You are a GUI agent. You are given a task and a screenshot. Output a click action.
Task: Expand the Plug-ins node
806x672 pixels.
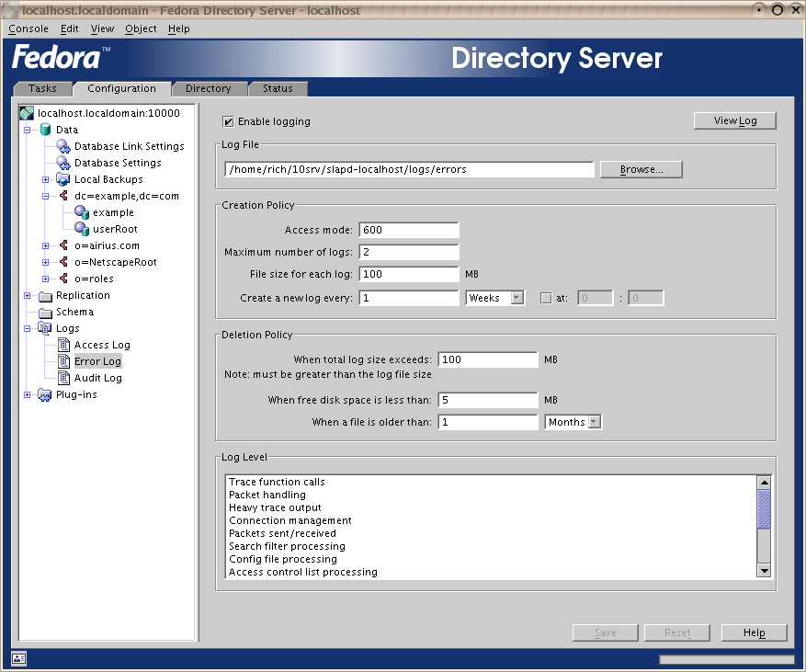click(x=28, y=395)
